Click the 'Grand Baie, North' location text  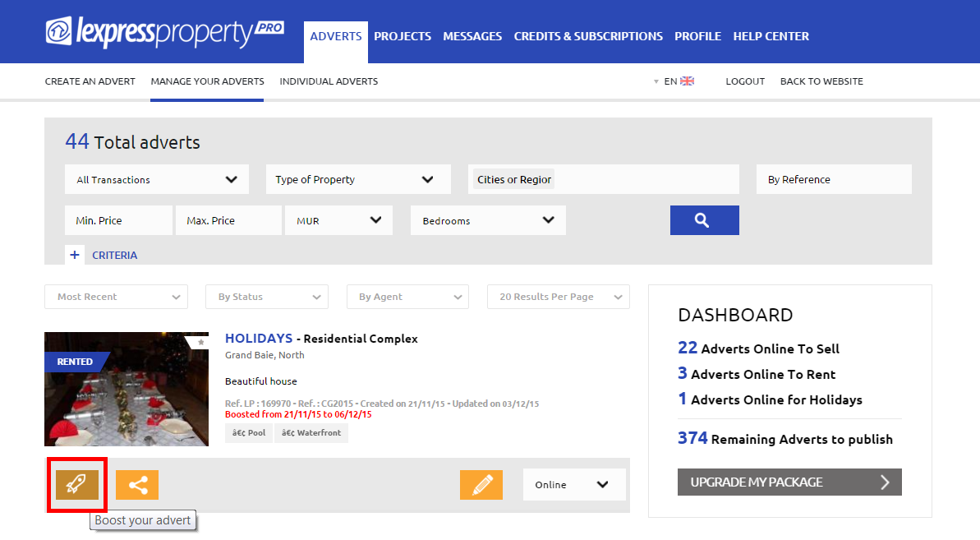point(265,355)
